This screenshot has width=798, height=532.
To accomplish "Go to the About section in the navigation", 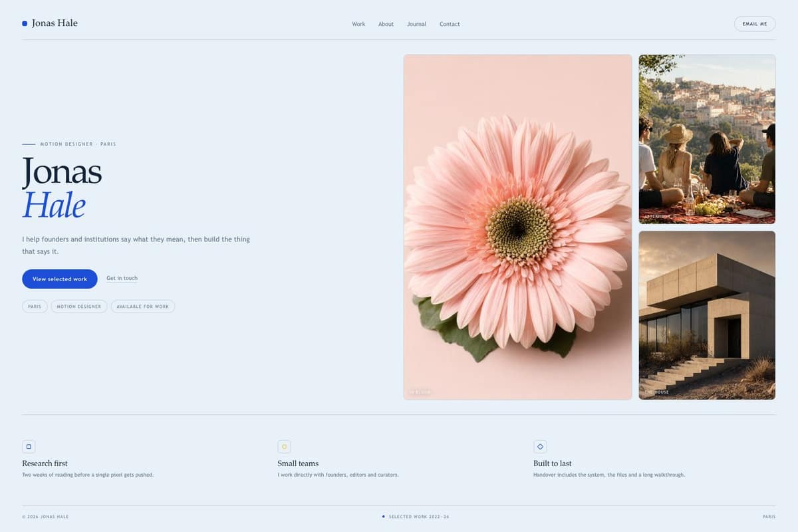I will 386,24.
